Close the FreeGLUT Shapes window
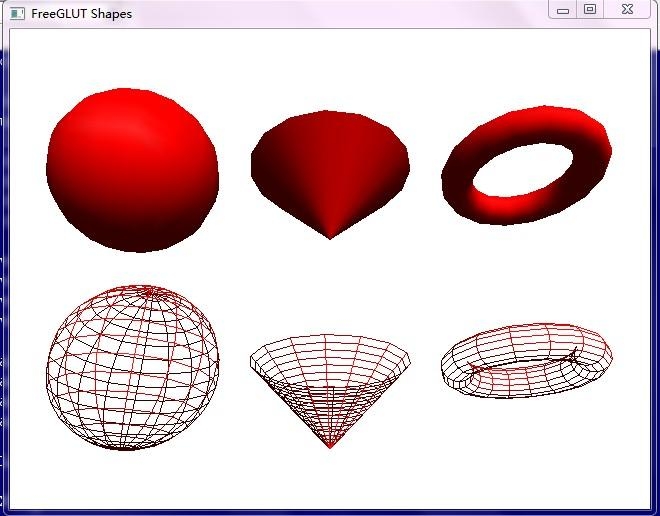Image resolution: width=660 pixels, height=516 pixels. [x=626, y=9]
